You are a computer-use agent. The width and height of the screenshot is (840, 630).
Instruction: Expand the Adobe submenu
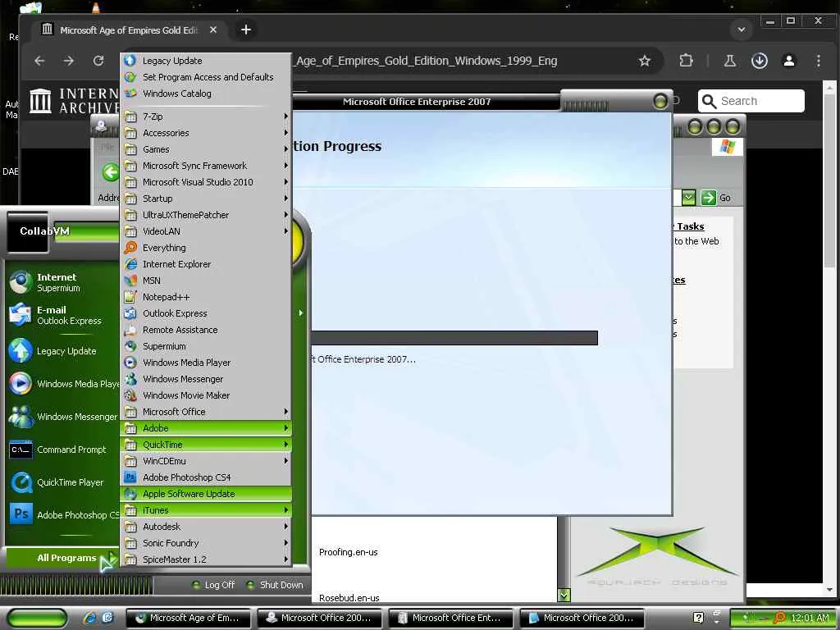206,428
